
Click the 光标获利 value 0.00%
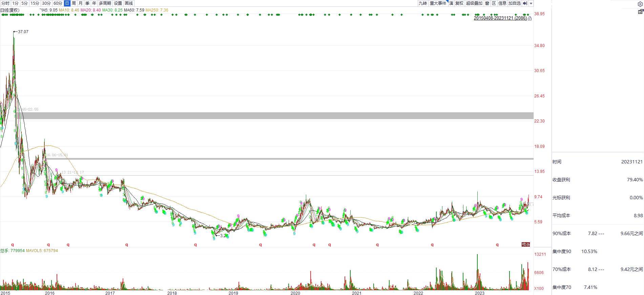636,198
